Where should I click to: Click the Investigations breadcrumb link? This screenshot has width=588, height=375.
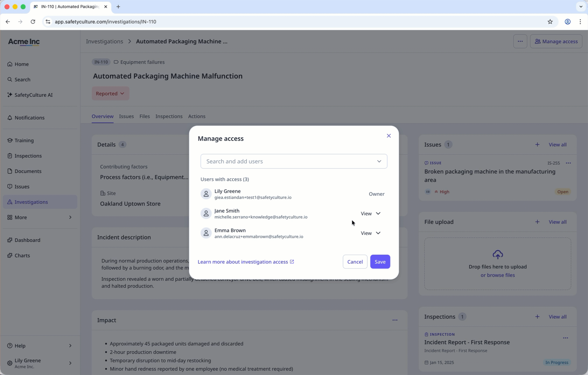(104, 41)
